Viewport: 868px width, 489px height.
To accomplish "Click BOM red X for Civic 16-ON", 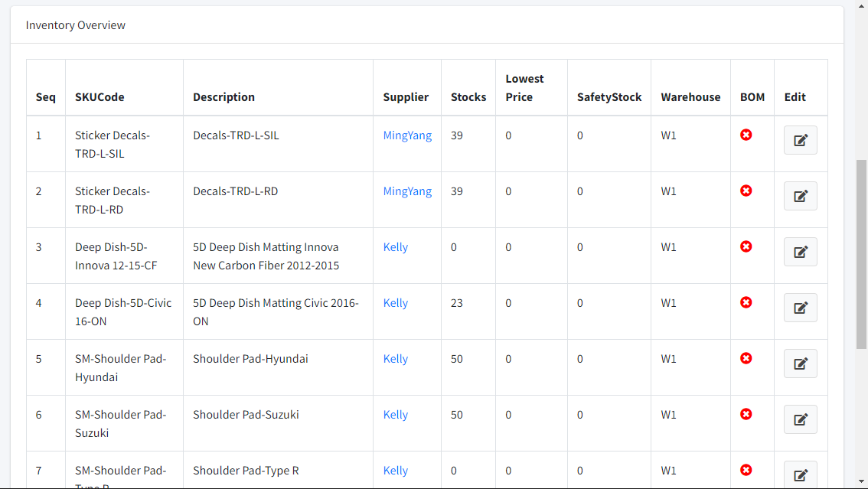I will pyautogui.click(x=746, y=302).
